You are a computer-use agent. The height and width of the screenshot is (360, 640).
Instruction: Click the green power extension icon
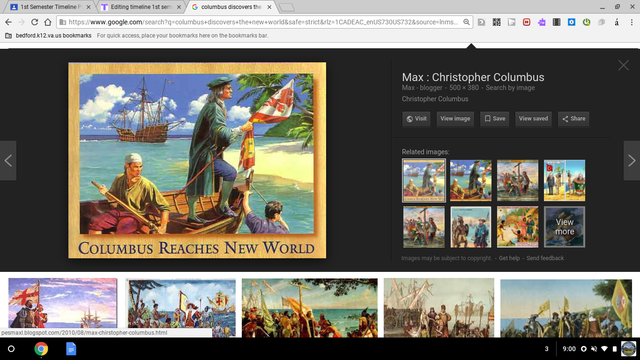587,22
